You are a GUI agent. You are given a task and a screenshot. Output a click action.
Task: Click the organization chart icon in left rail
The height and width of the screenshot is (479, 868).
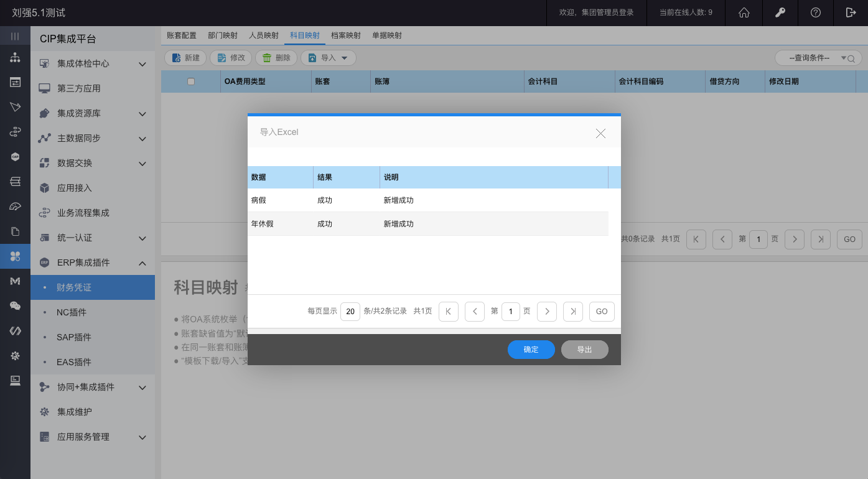click(x=15, y=58)
